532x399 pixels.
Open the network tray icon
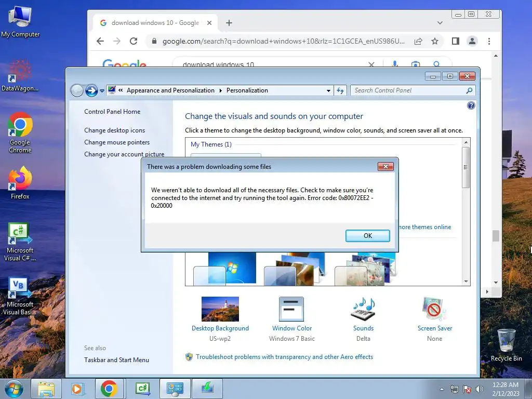[x=454, y=389]
